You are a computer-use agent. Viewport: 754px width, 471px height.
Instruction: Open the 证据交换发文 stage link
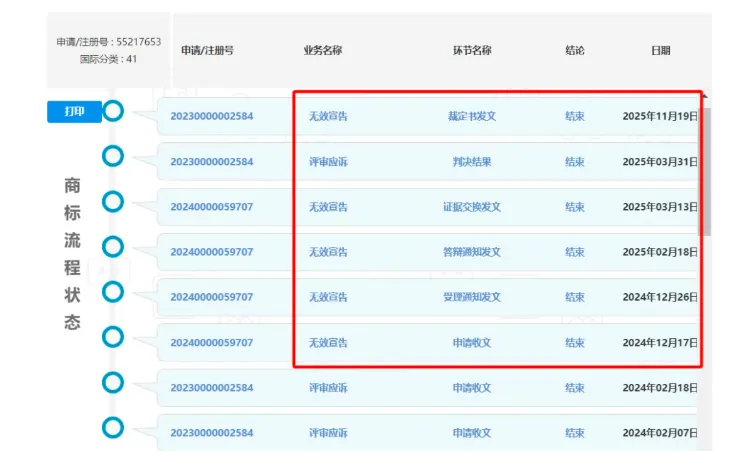coord(472,207)
